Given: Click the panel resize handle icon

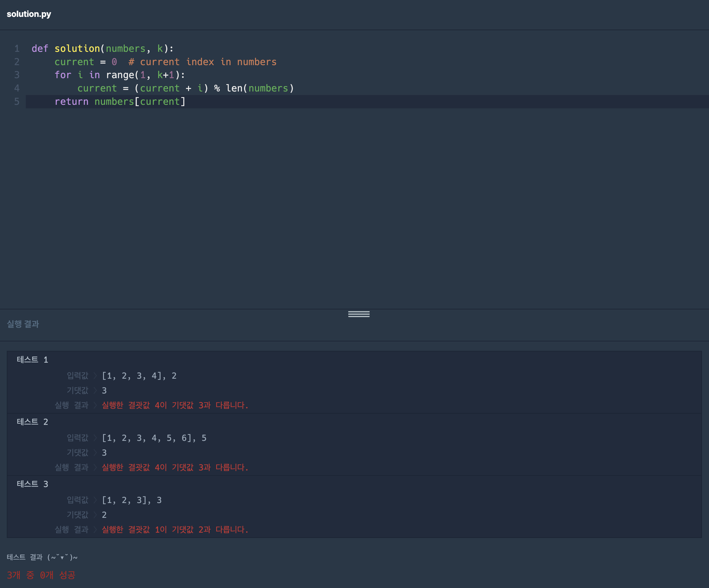Looking at the screenshot, I should [359, 314].
